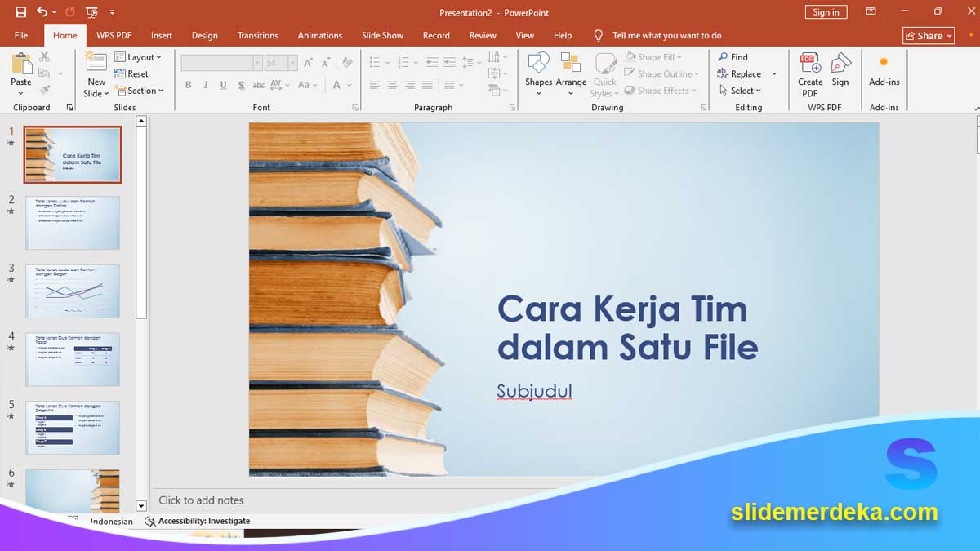Undo the last action

click(42, 12)
